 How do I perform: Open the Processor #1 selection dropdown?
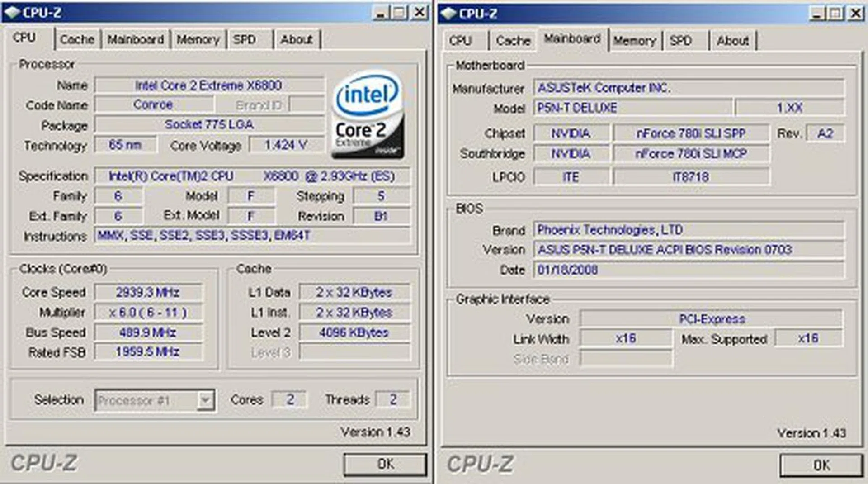tap(205, 400)
